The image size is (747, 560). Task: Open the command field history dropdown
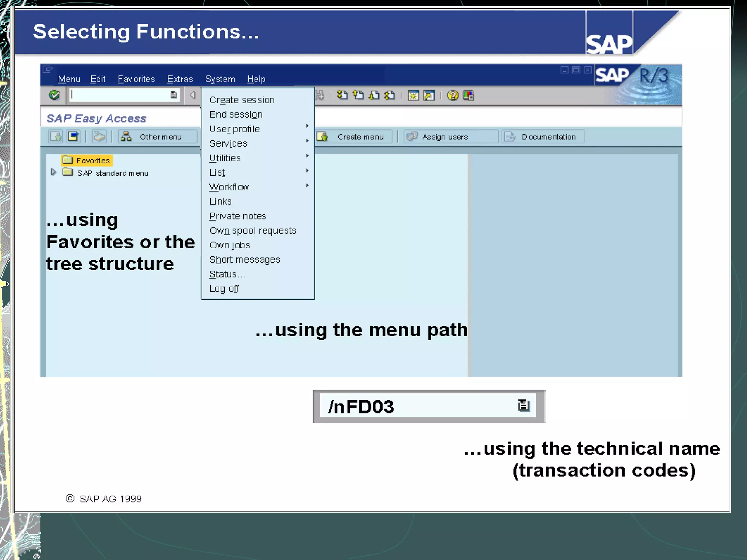click(x=174, y=95)
